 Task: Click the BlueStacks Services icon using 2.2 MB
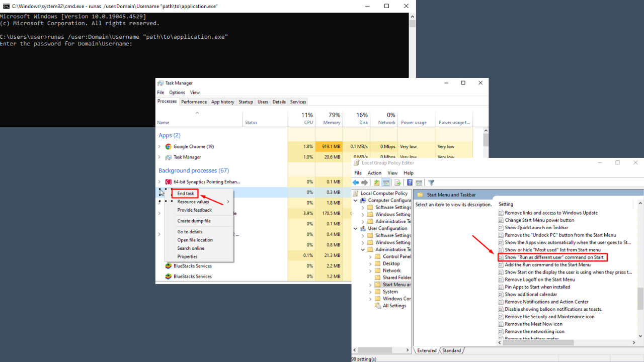(x=169, y=266)
